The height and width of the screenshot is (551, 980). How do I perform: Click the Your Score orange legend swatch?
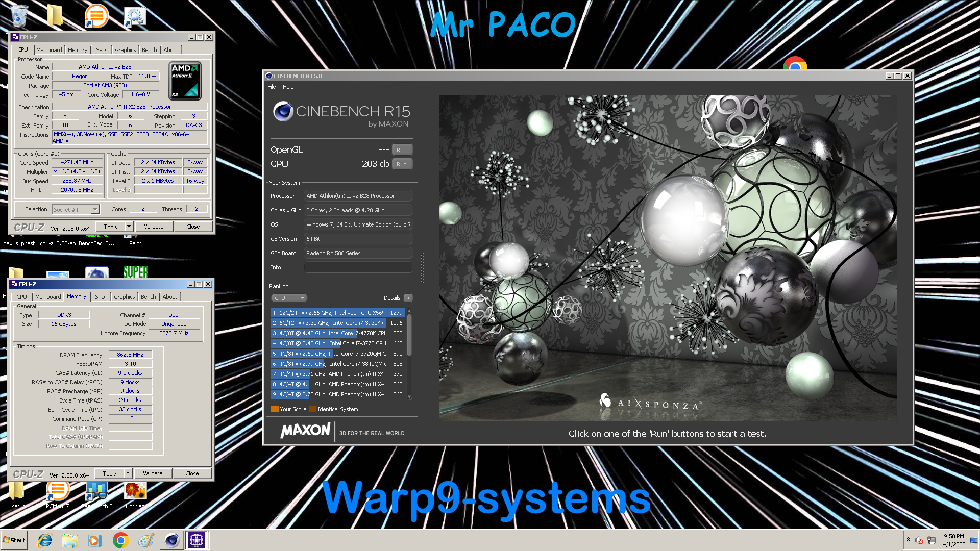point(275,409)
